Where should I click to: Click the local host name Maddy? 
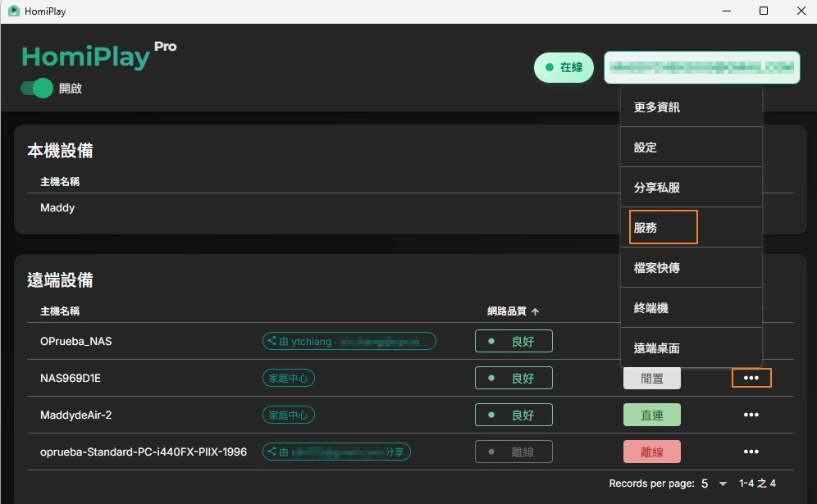click(x=57, y=207)
